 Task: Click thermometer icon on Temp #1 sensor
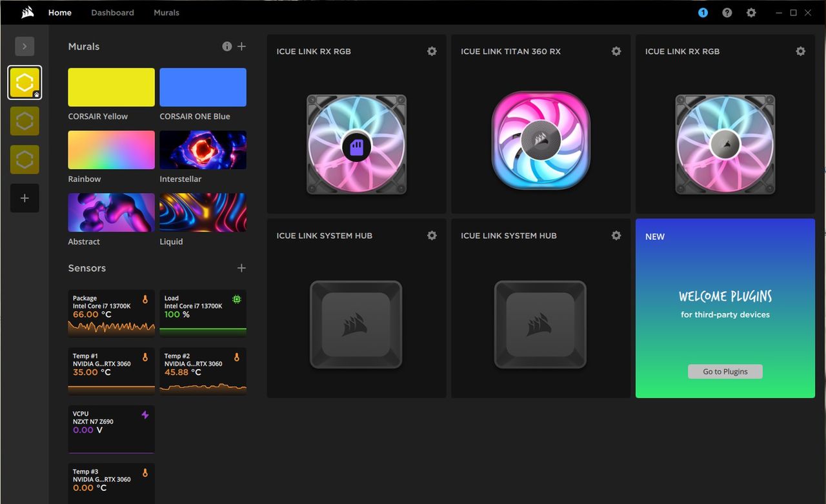pos(145,357)
